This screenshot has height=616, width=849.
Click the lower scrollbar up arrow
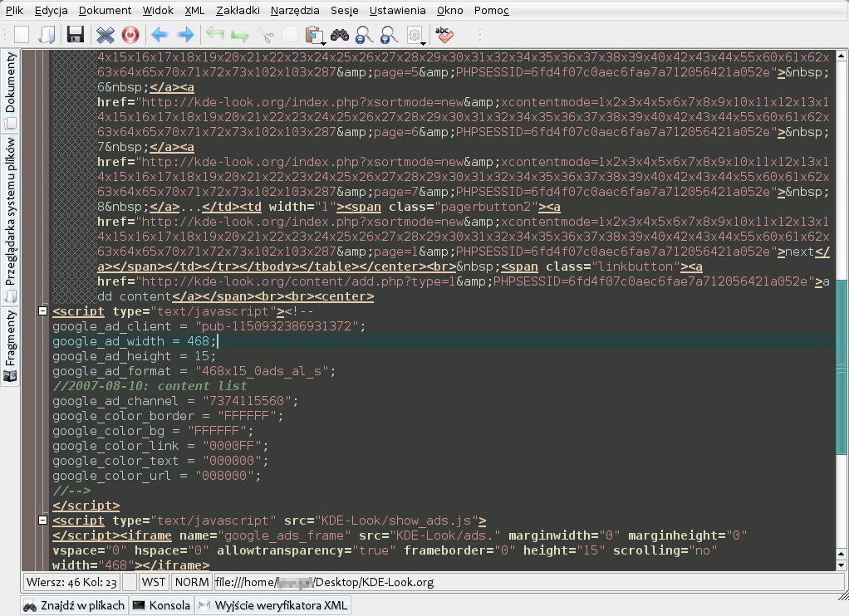[x=841, y=554]
